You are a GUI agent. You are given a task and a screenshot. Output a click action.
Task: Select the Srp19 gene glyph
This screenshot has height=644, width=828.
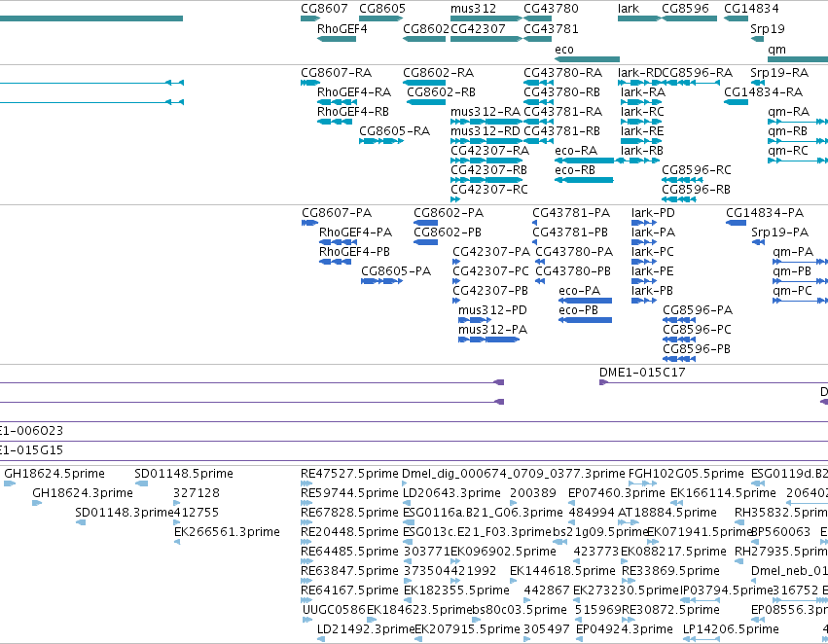click(757, 39)
